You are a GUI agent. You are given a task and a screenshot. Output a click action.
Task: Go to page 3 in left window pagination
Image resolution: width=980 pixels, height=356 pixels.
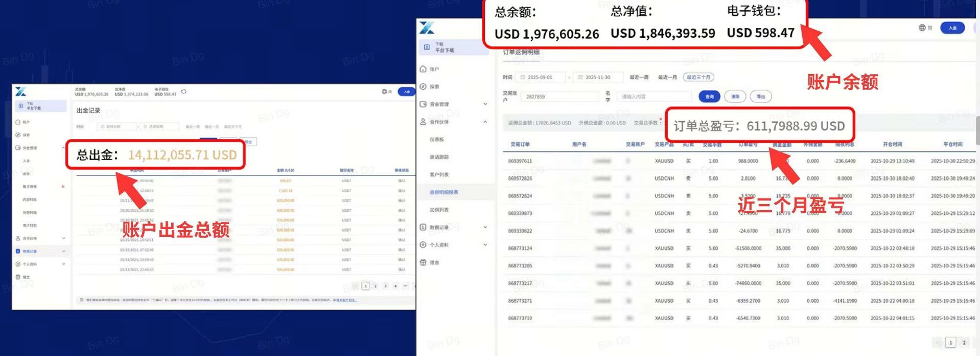click(385, 286)
